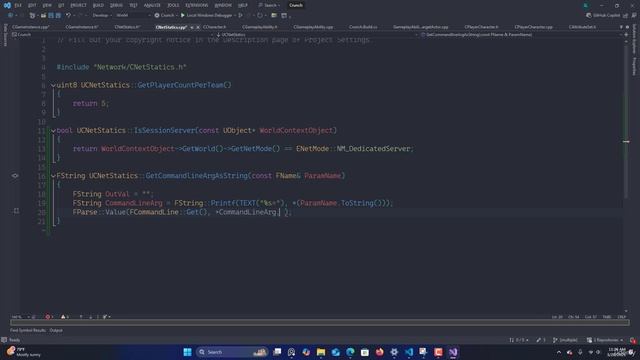Switch to CAttributeSet.h tab
The height and width of the screenshot is (360, 640).
pos(582,27)
